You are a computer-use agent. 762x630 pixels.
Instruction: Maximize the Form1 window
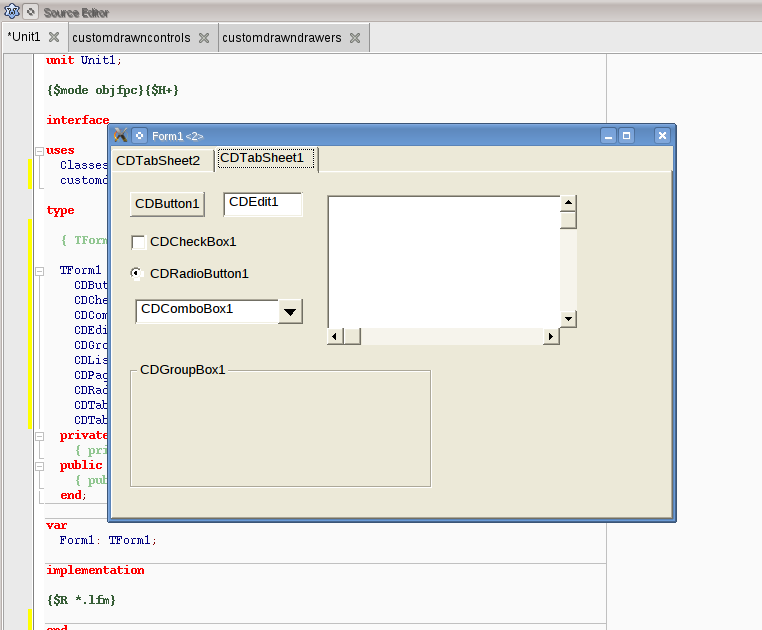pyautogui.click(x=627, y=135)
